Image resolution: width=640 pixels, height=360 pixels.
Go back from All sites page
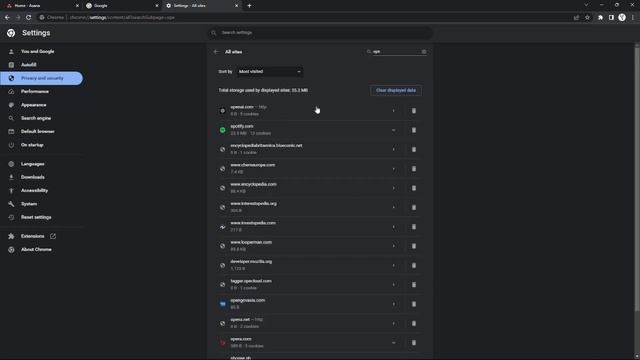point(216,52)
